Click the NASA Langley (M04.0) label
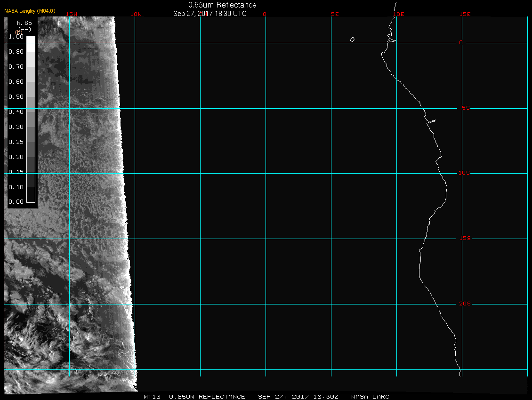The height and width of the screenshot is (400, 532). [30, 11]
